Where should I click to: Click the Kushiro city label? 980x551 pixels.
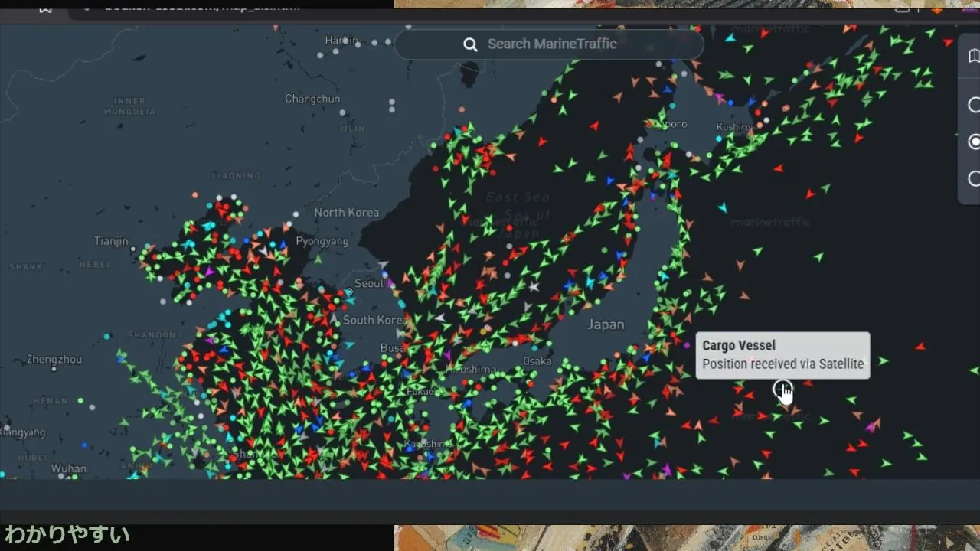pyautogui.click(x=733, y=127)
